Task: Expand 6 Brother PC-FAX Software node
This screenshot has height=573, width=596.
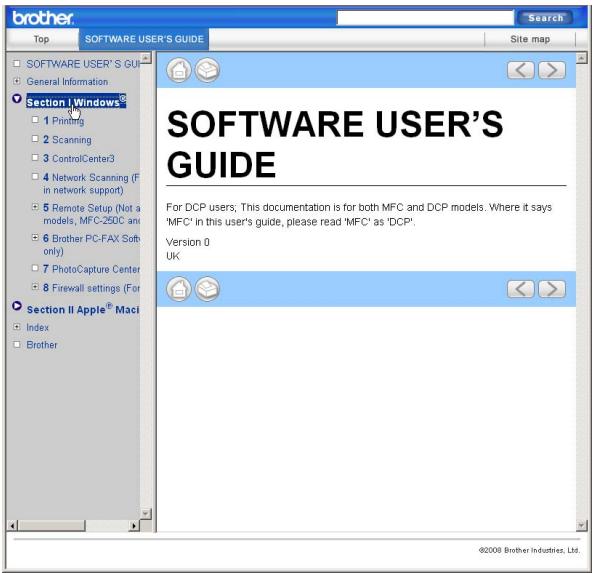Action: point(35,237)
